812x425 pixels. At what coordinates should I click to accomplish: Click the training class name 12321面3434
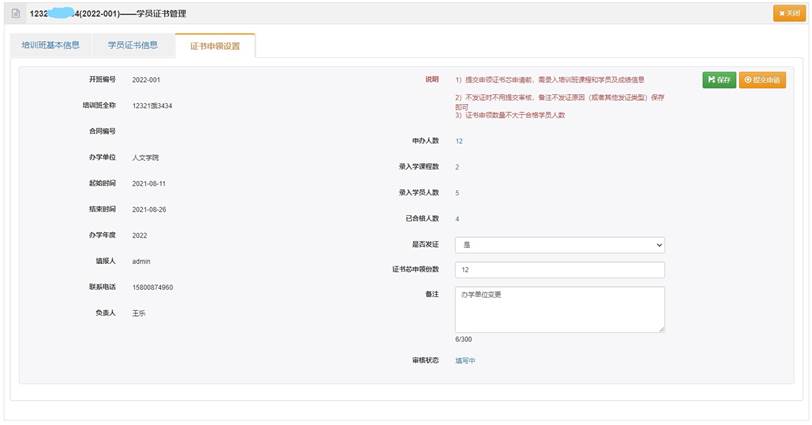pyautogui.click(x=153, y=105)
